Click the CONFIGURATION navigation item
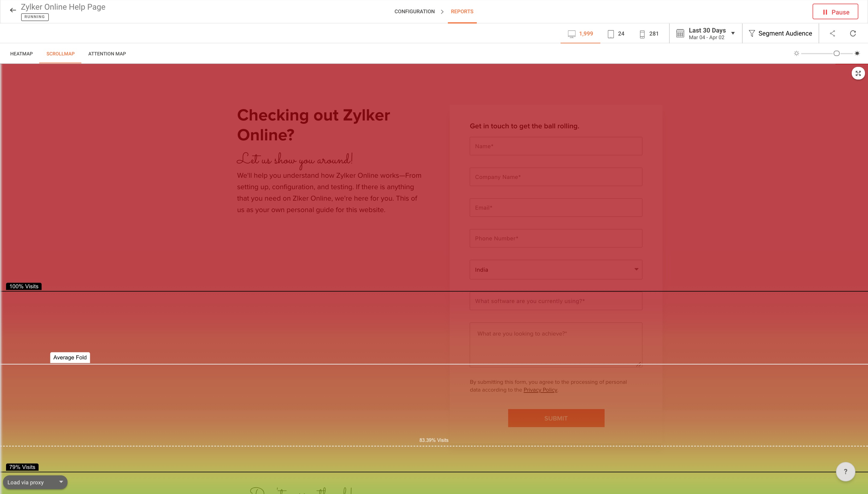868x494 pixels. 415,11
